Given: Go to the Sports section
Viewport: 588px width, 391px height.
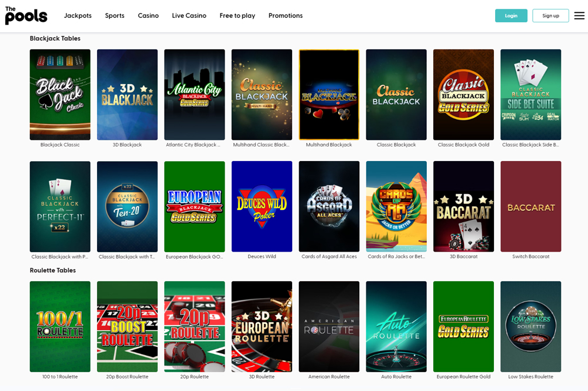Looking at the screenshot, I should click(115, 16).
